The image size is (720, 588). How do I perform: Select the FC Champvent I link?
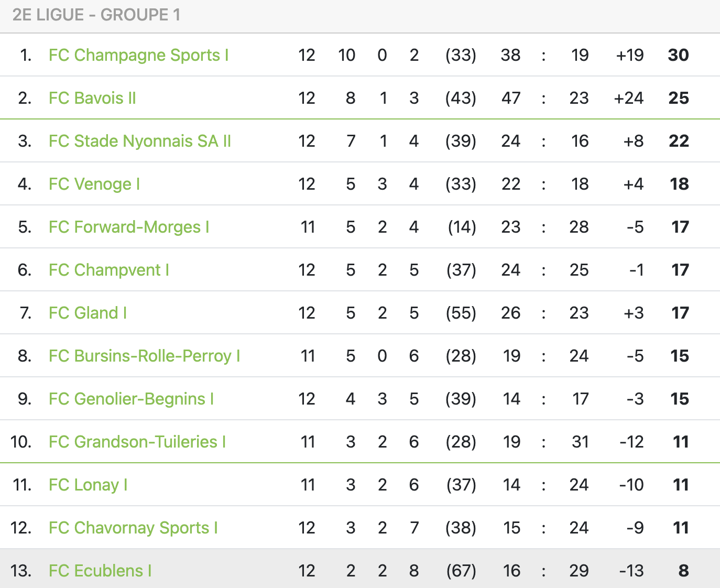(x=109, y=270)
